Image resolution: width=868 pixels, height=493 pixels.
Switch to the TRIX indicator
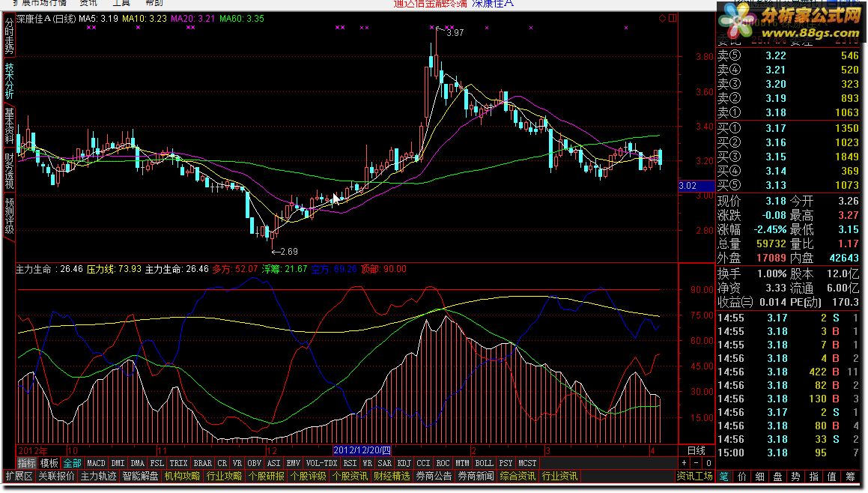click(178, 463)
